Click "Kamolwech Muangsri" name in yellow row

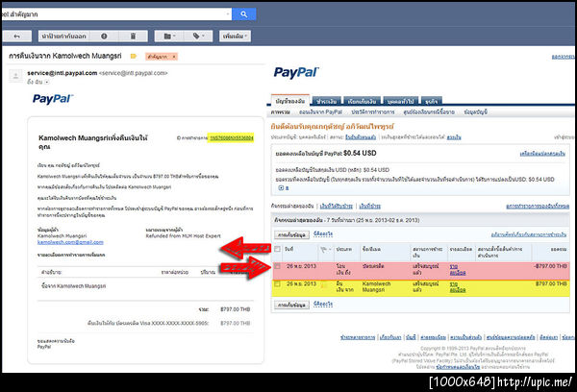376,287
